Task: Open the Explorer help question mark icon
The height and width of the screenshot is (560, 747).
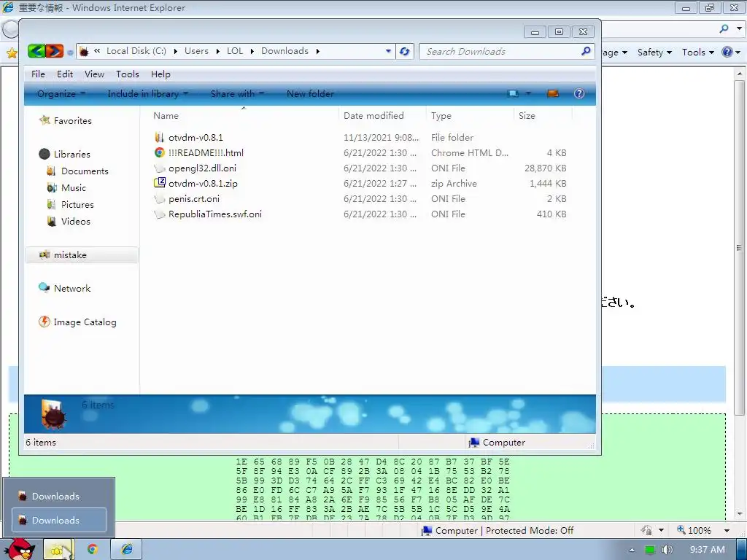Action: coord(579,93)
